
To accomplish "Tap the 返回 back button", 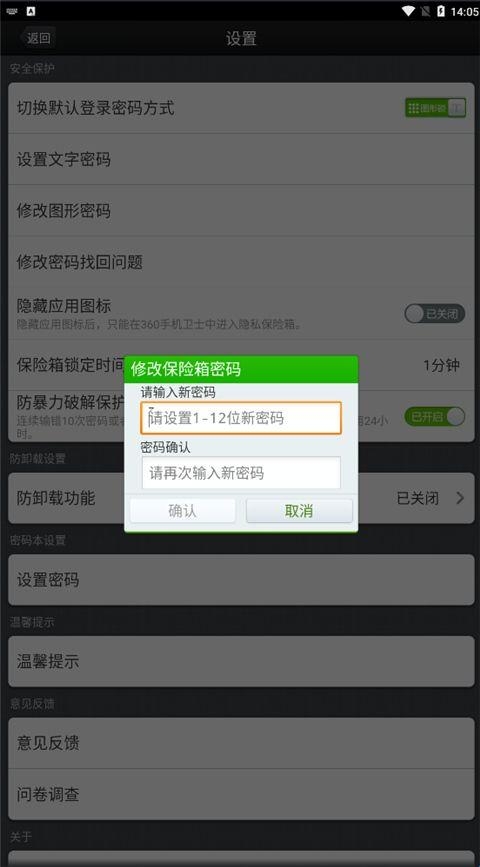I will coord(36,38).
